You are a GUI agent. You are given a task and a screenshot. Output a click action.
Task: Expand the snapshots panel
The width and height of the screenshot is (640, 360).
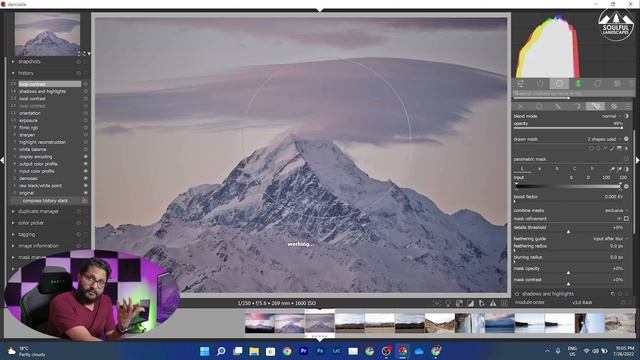13,62
